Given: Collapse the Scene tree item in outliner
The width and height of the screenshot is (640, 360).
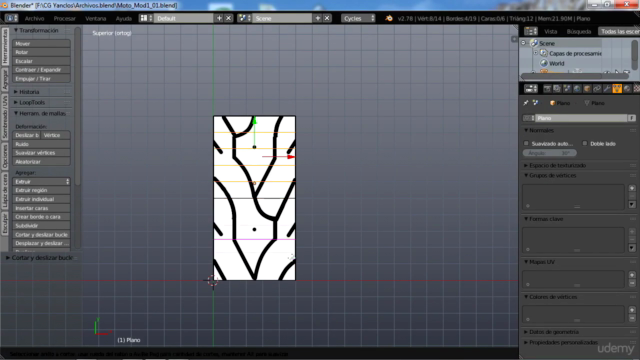Looking at the screenshot, I should [x=524, y=43].
